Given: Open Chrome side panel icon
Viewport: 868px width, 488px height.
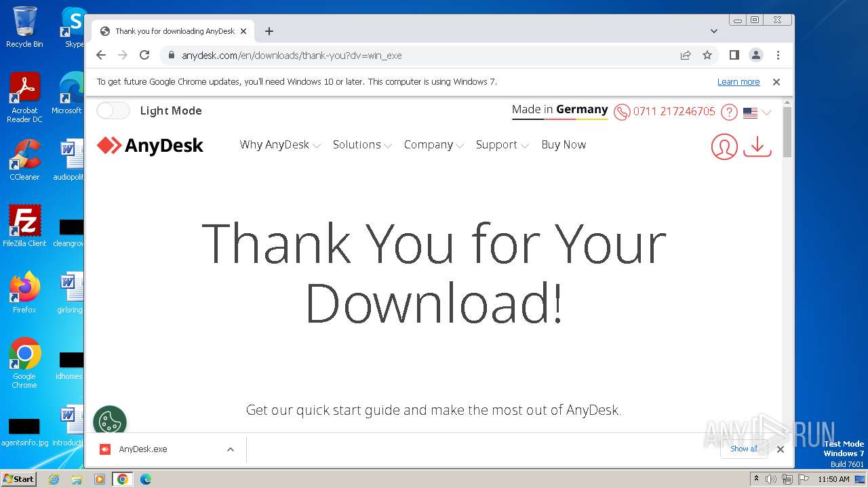Looking at the screenshot, I should (x=734, y=56).
